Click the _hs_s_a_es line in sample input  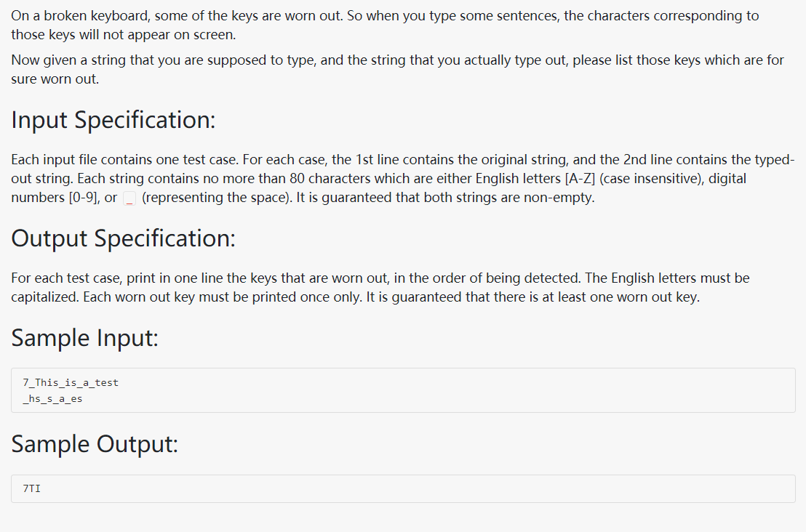click(52, 399)
